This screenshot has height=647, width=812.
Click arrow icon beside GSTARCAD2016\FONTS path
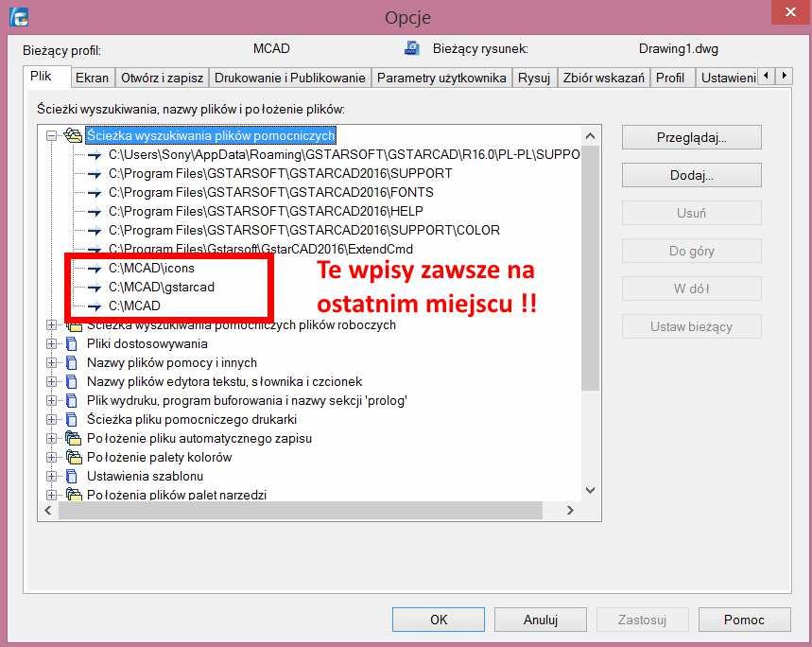(x=95, y=193)
